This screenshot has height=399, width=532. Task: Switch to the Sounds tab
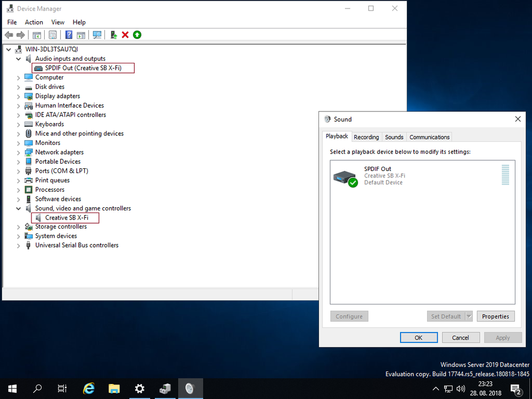coord(394,137)
